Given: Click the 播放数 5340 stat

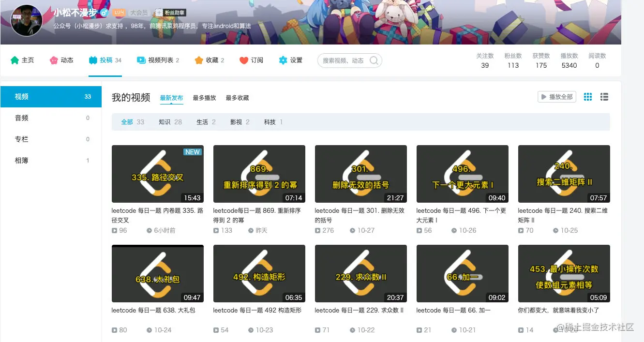Looking at the screenshot, I should point(569,60).
